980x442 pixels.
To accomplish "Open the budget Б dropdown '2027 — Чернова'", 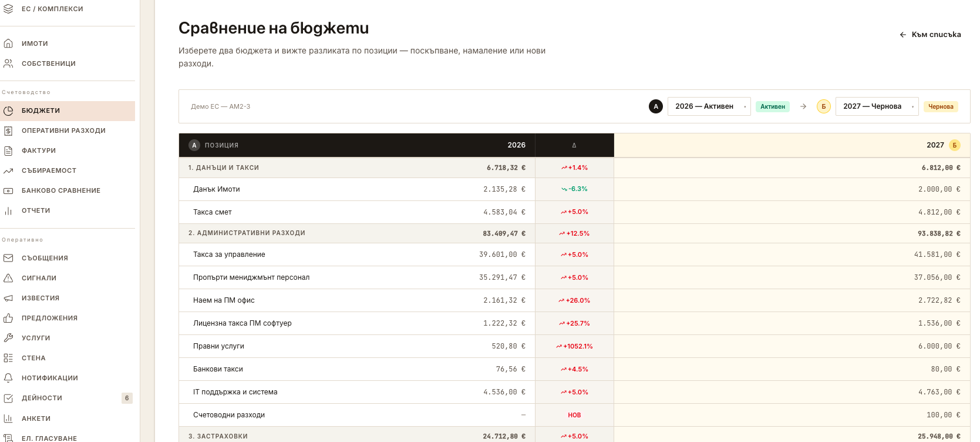I will coord(877,106).
